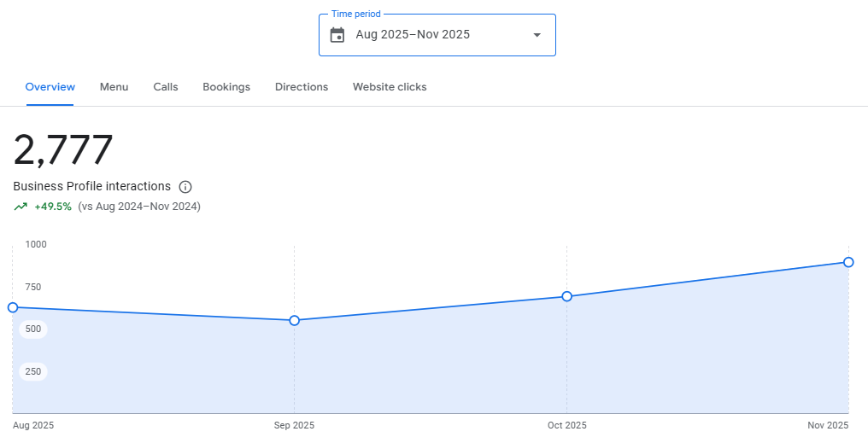Select the Nov 2025 data point on chart
This screenshot has height=443, width=868.
point(848,262)
